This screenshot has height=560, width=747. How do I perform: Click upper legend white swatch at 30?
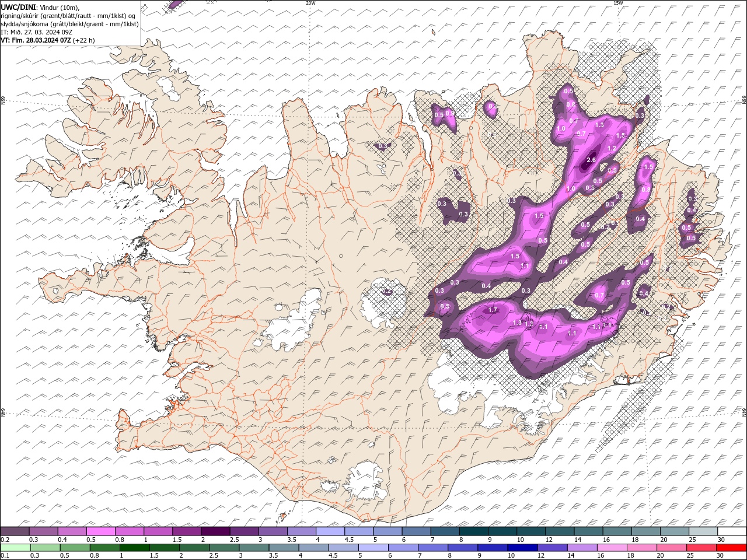[x=732, y=531]
